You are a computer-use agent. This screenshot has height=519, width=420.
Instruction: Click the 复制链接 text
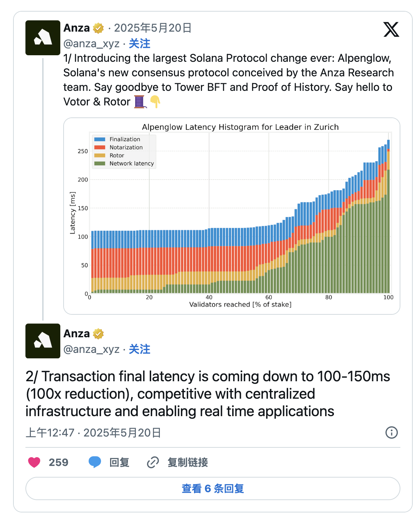187,462
